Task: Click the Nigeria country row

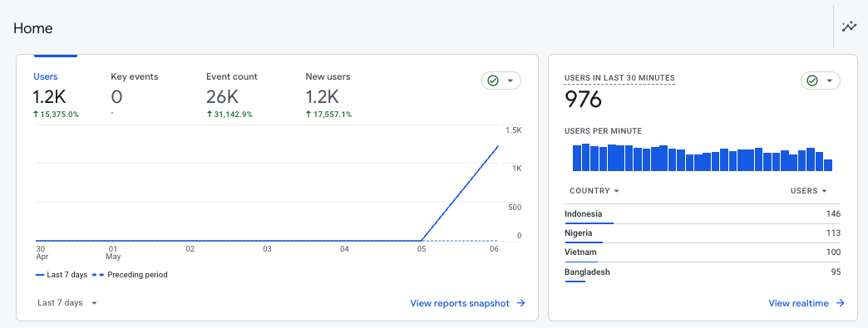Action: (703, 233)
